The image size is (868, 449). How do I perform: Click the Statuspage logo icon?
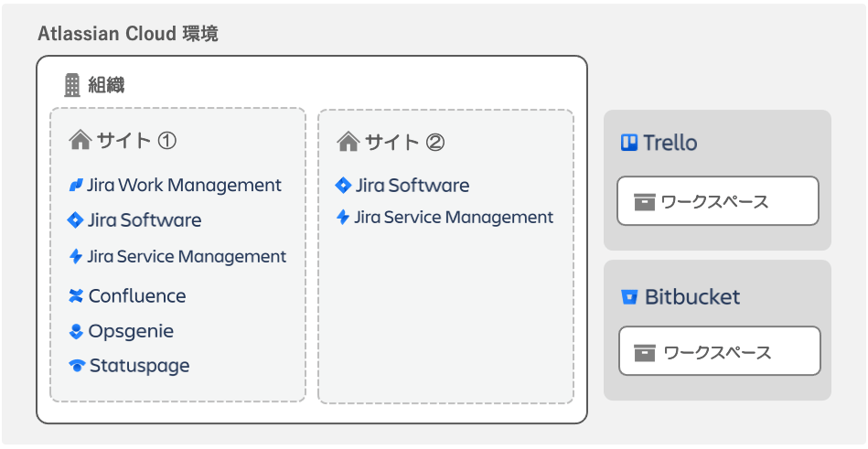click(x=77, y=366)
